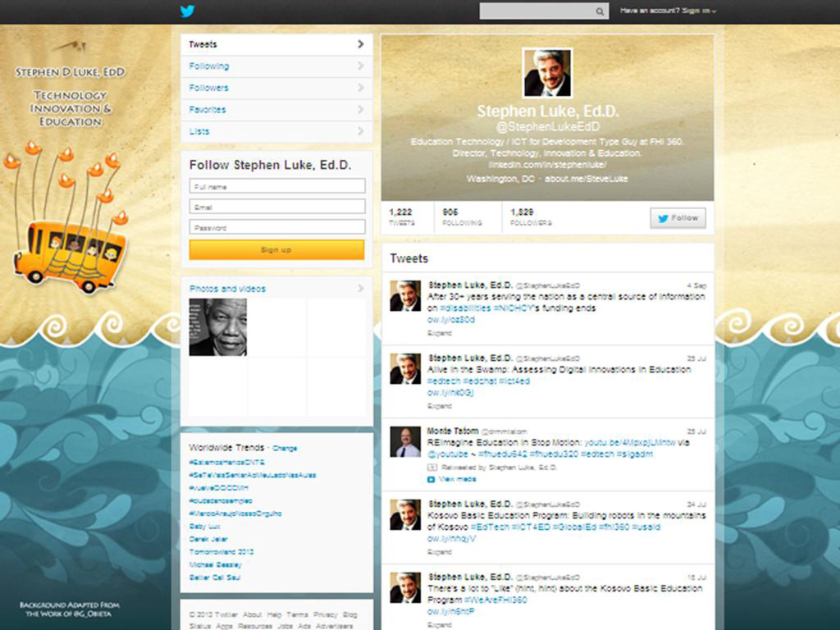Open the Following sidebar tab

pos(276,66)
